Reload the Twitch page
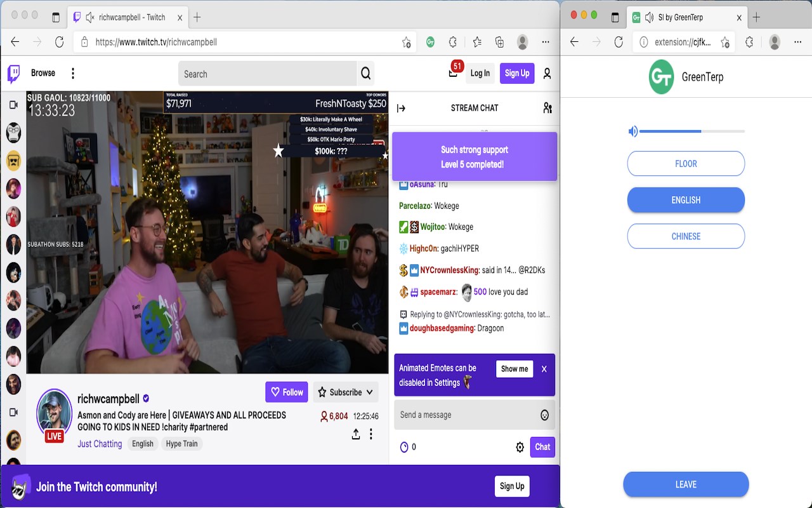The height and width of the screenshot is (508, 812). [59, 42]
